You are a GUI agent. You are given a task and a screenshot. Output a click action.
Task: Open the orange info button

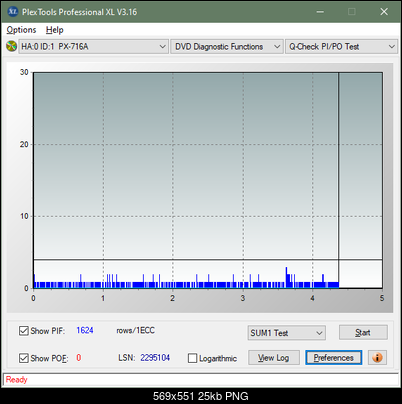click(x=377, y=358)
